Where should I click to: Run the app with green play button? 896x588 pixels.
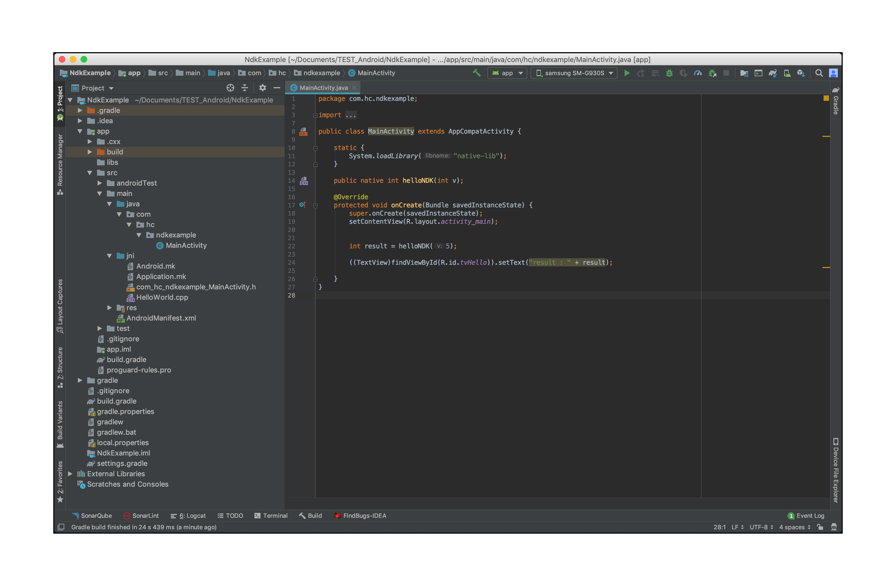[x=627, y=73]
